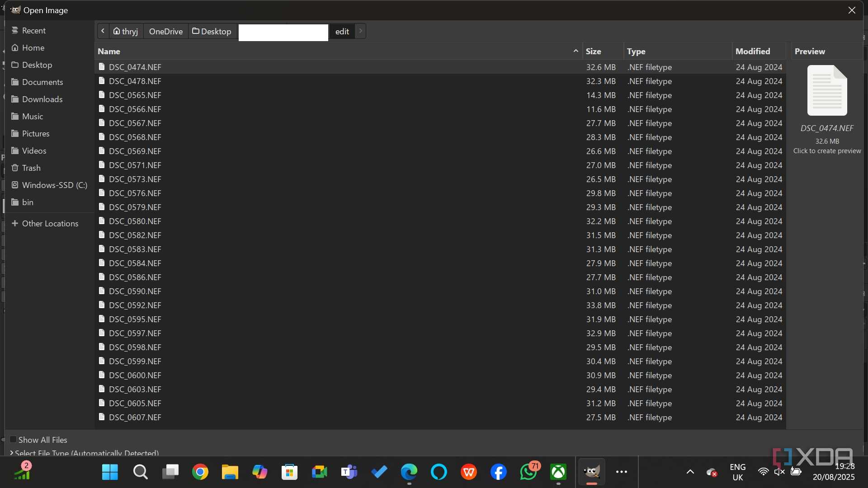Sort files by the Name column

pyautogui.click(x=338, y=51)
